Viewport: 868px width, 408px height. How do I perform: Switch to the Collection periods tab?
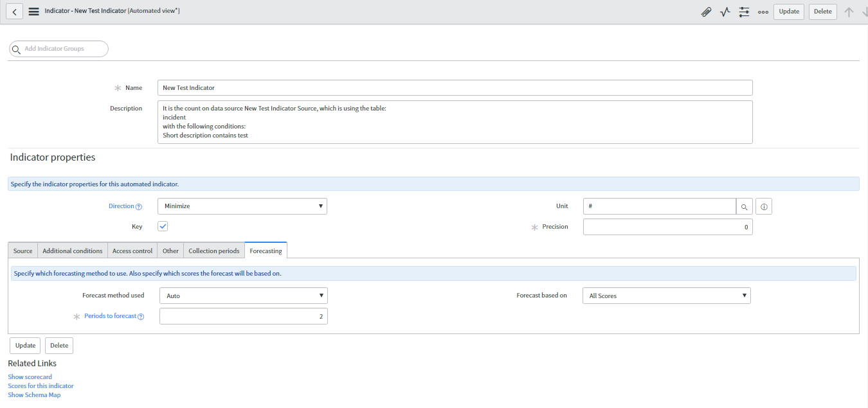pos(213,251)
